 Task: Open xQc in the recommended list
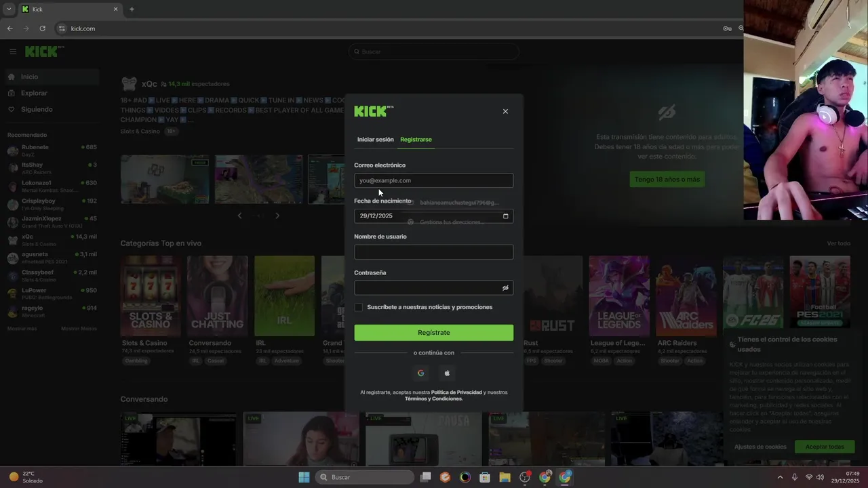tap(52, 240)
